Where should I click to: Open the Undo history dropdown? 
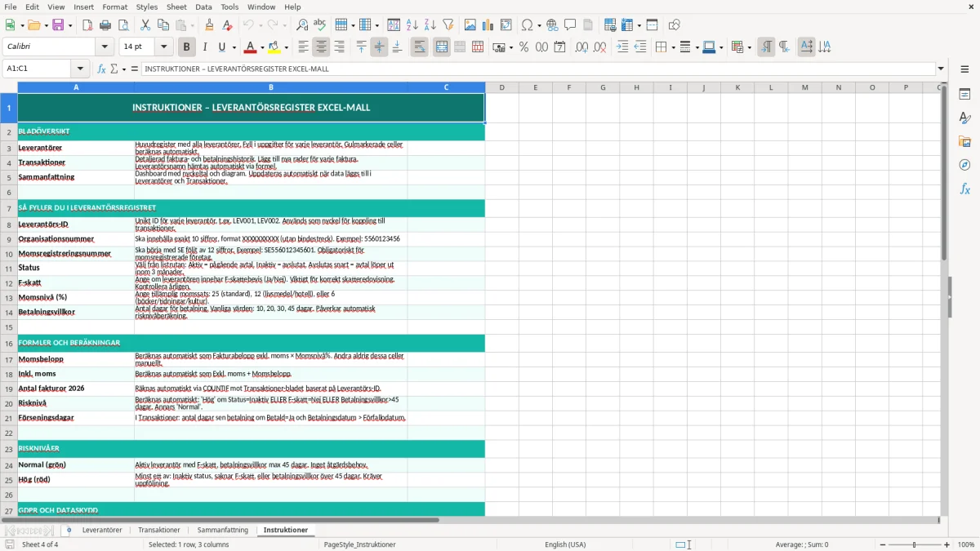coord(261,25)
